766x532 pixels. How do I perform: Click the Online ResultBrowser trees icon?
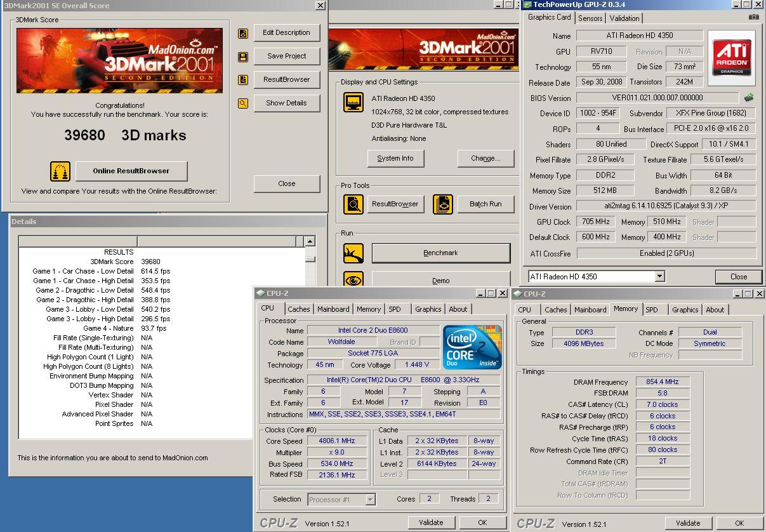60,171
